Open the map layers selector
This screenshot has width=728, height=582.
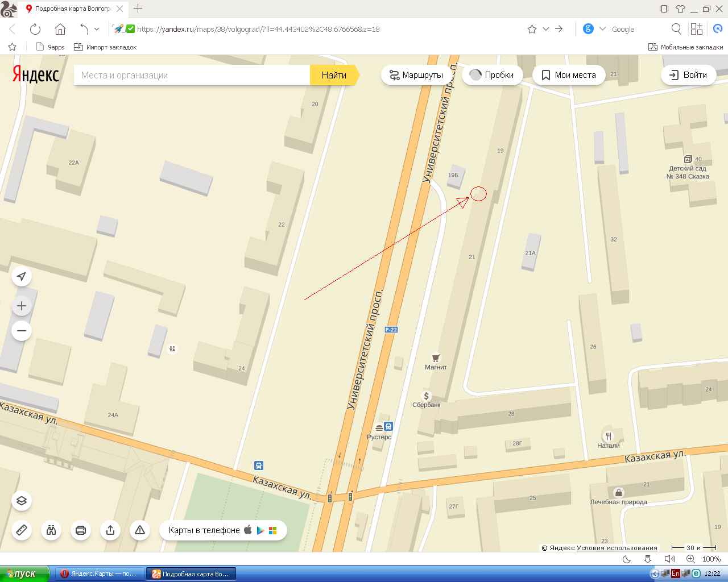click(x=22, y=501)
